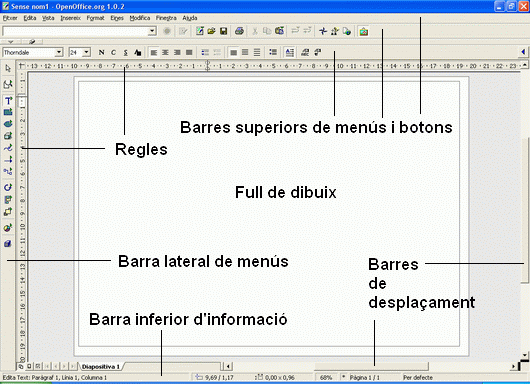This screenshot has width=530, height=384.
Task: Open the Navigator (compass star) icon
Action: click(323, 31)
